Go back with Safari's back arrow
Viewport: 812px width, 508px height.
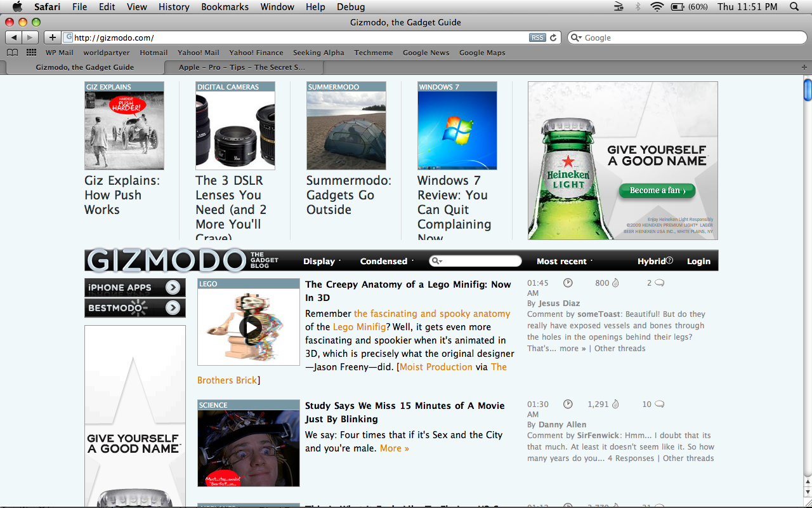pyautogui.click(x=14, y=37)
